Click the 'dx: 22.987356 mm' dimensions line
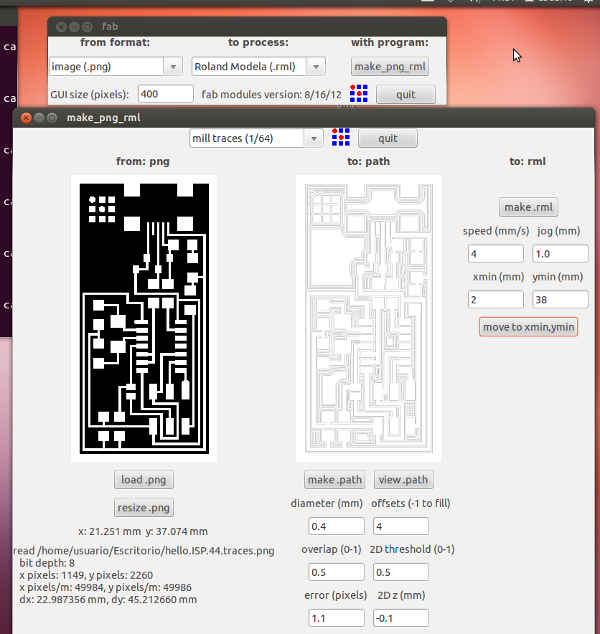 click(108, 599)
